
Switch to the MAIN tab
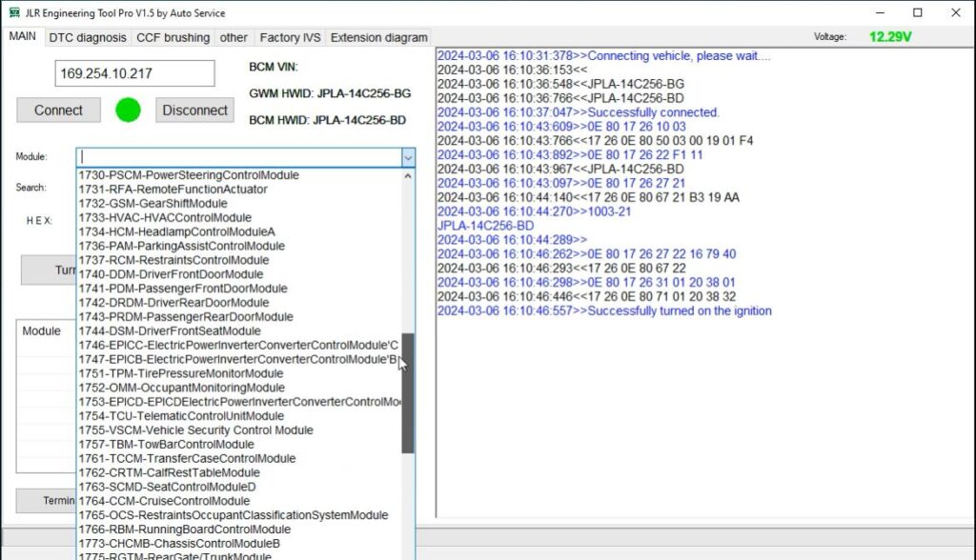pos(23,36)
